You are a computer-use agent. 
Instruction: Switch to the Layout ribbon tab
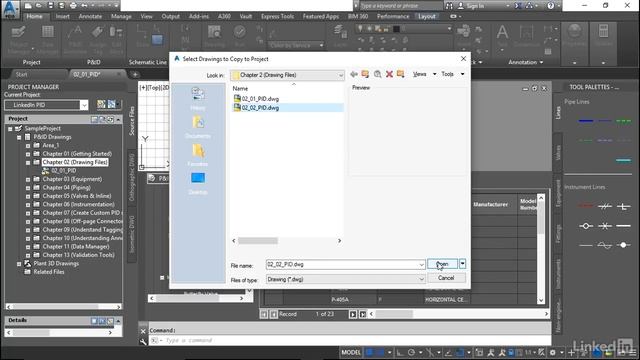(x=427, y=16)
